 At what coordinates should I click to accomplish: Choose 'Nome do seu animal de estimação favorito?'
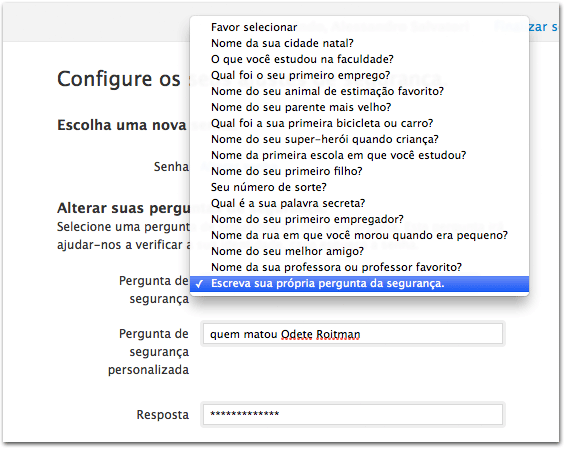click(359, 91)
